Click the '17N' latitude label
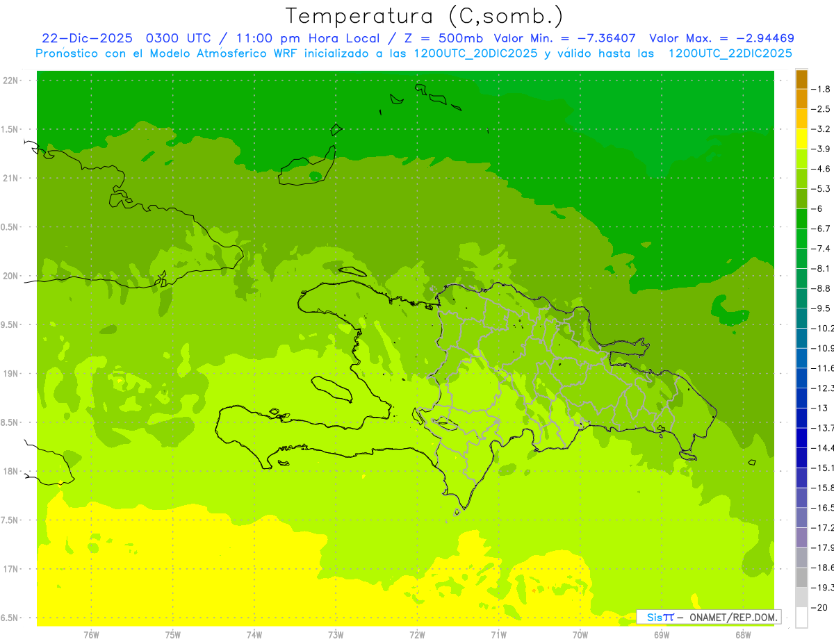 pos(11,569)
